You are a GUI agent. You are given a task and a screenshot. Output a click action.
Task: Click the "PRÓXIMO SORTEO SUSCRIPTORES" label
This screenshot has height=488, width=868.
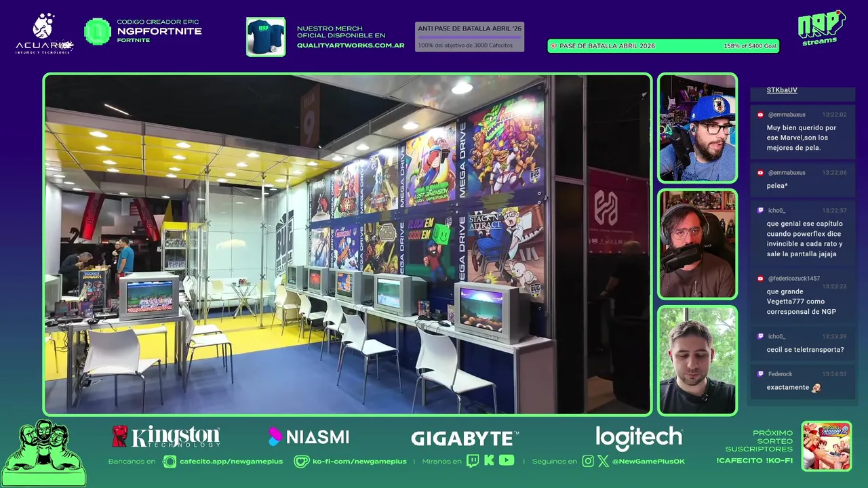click(759, 441)
